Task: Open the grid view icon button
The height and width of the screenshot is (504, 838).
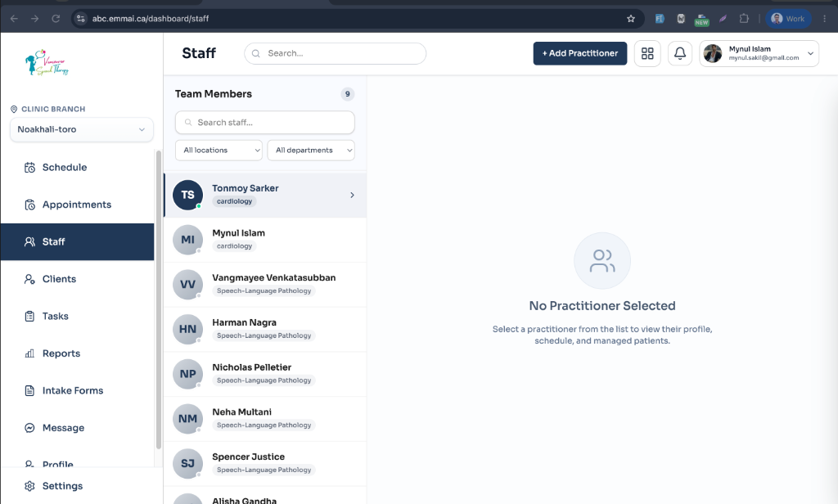Action: pyautogui.click(x=648, y=53)
